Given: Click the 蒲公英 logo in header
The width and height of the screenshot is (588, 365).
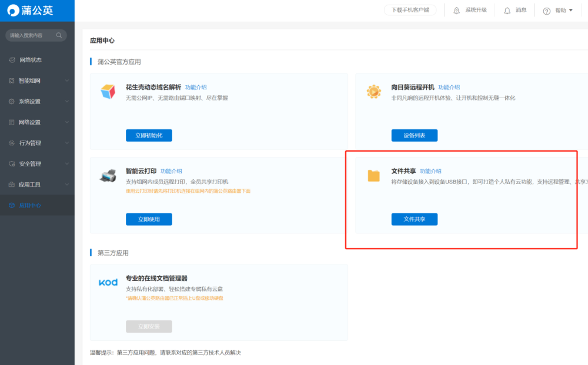Looking at the screenshot, I should click(x=31, y=11).
